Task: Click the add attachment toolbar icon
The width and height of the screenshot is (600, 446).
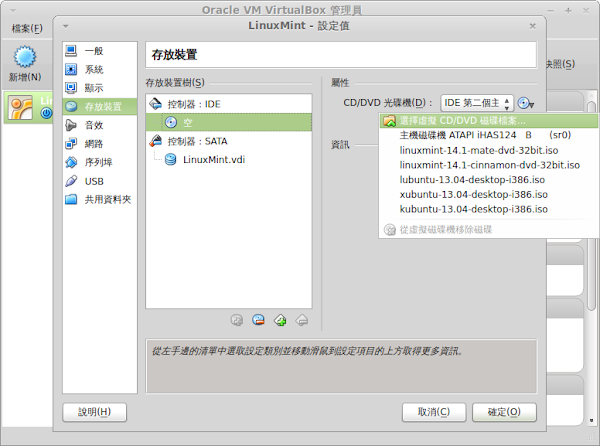Action: click(237, 320)
